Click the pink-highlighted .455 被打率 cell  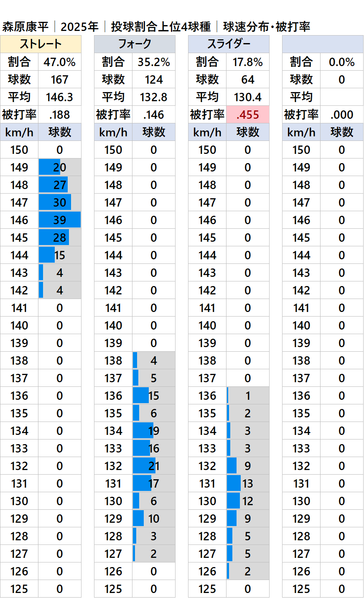(248, 115)
